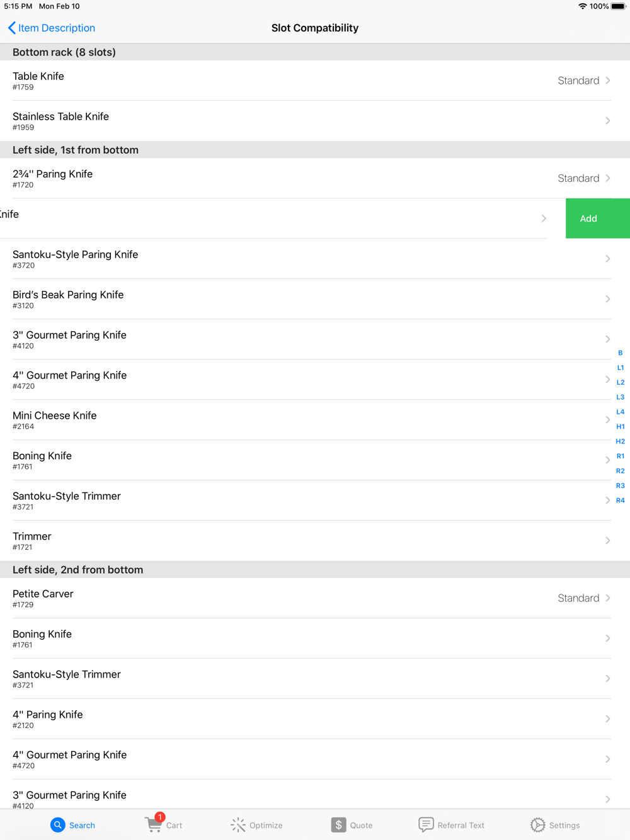The image size is (630, 840).
Task: Open the Quote dollar icon
Action: 338,825
